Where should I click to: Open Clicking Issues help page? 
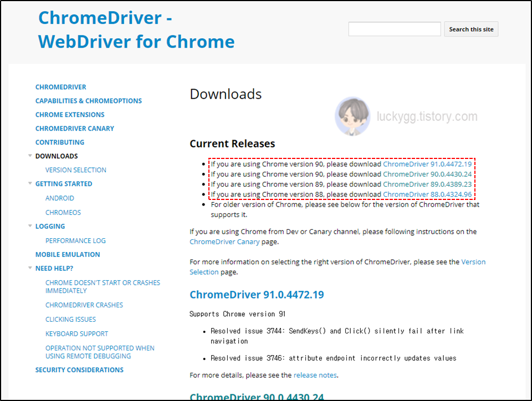pyautogui.click(x=70, y=320)
